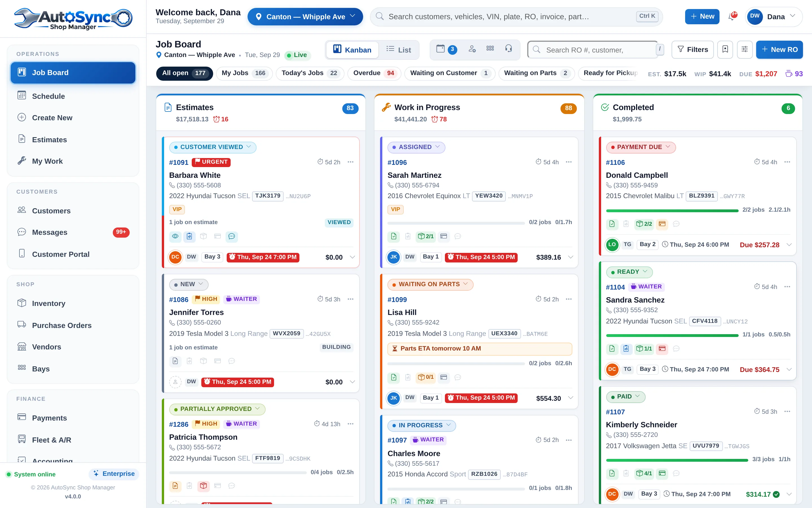This screenshot has height=508, width=812.
Task: Open more options on RO #1091
Action: 351,162
